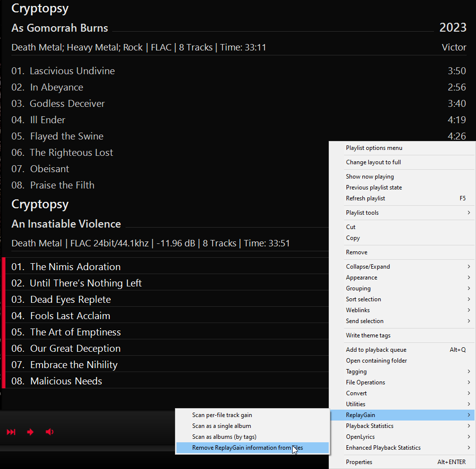Choose Scan as a single album
This screenshot has width=476, height=469.
252,426
